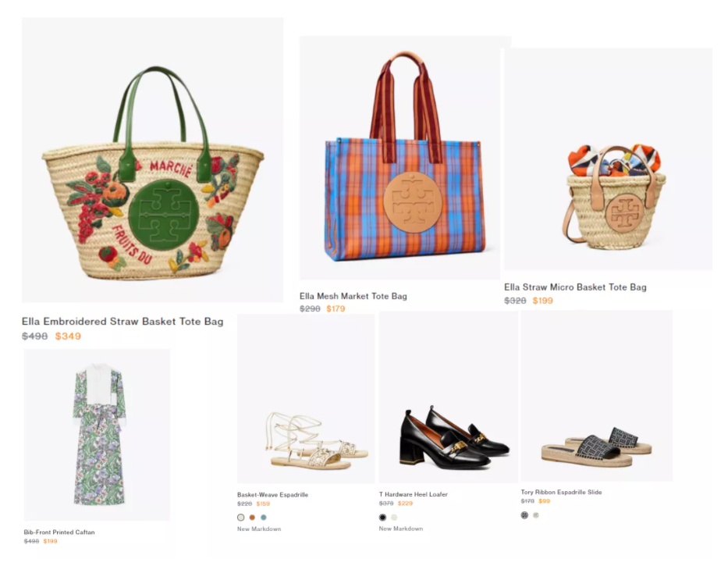
Task: Open the Bib-Front Printed Caftan dress image
Action: click(97, 435)
